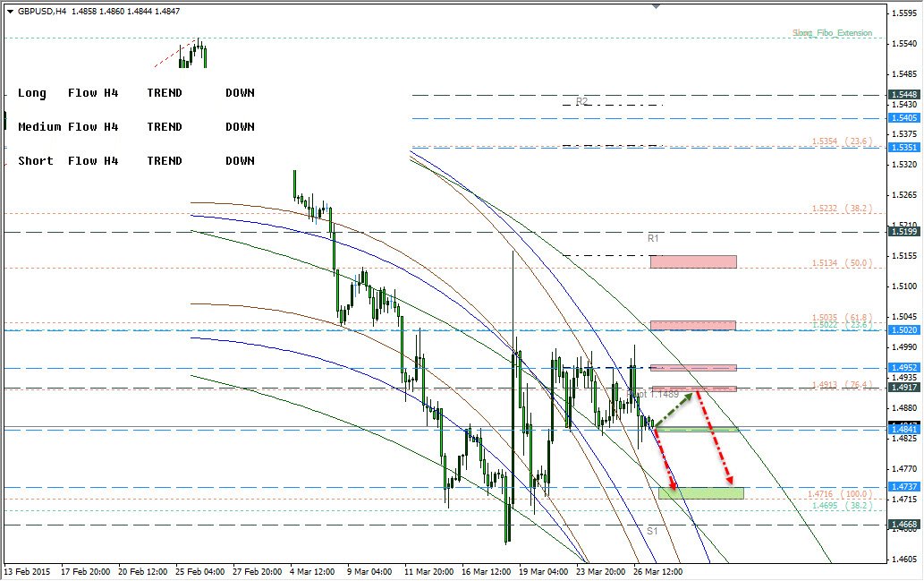Click the 1.5265 price axis tick
The image size is (924, 581).
point(904,195)
